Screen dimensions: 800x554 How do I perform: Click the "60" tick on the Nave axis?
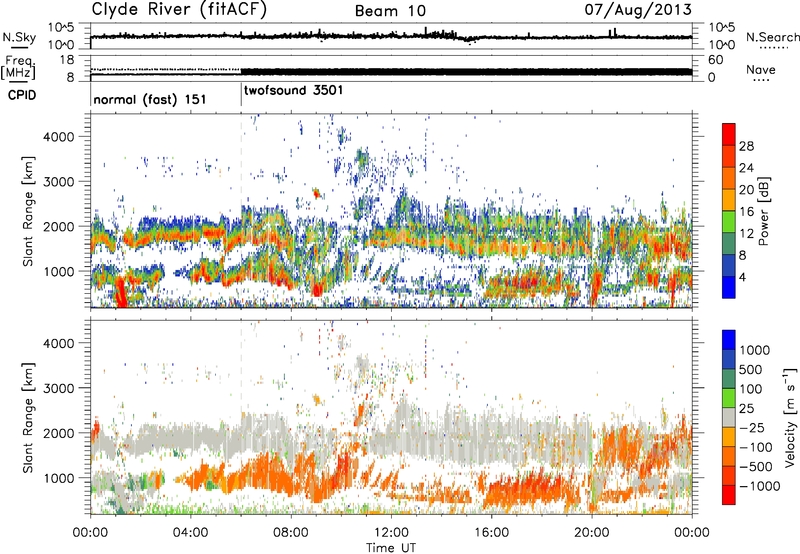click(x=715, y=60)
